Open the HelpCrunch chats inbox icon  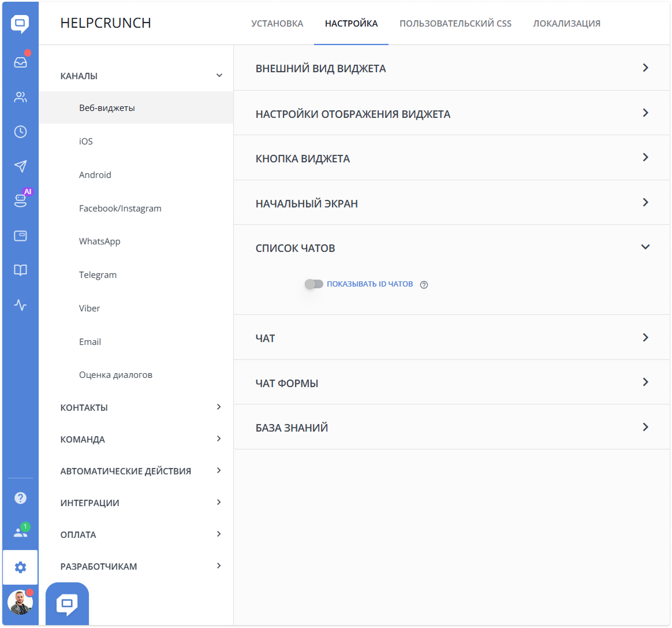tap(21, 62)
